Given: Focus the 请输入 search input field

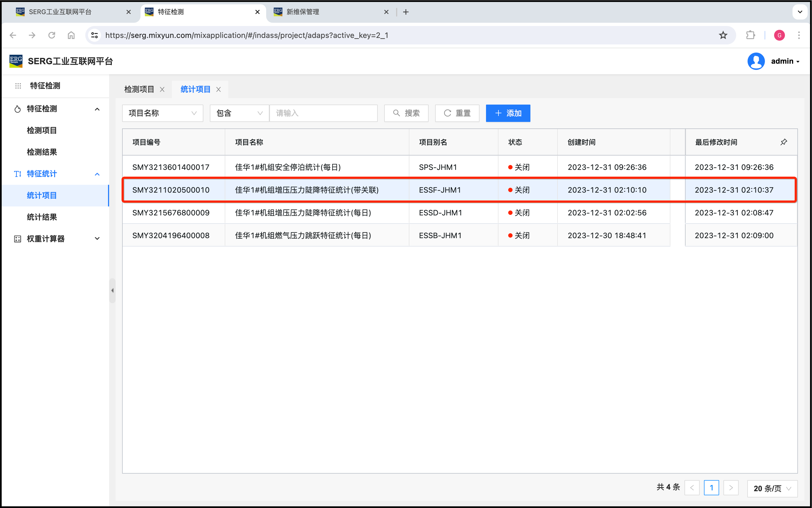Looking at the screenshot, I should (x=323, y=113).
